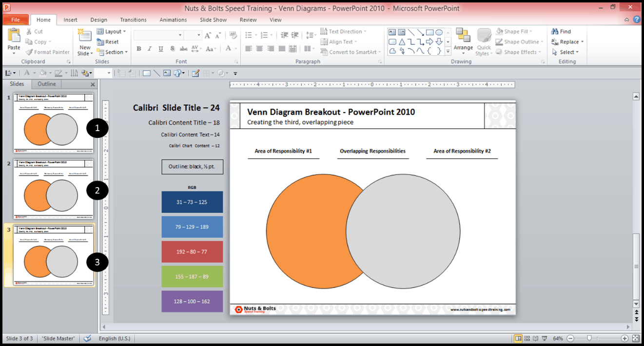
Task: Open the File tab
Action: 16,20
